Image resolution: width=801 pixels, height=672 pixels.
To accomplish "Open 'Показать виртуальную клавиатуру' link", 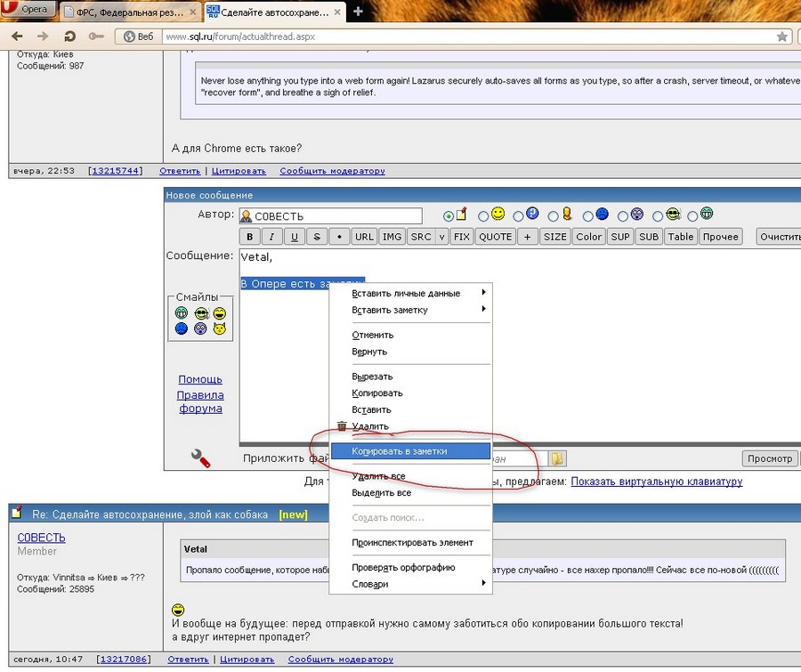I will (x=656, y=482).
